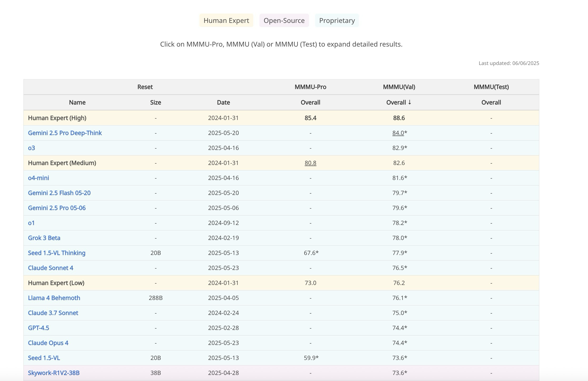Sort by MMMU-Pro Overall column
588x381 pixels.
pos(310,102)
